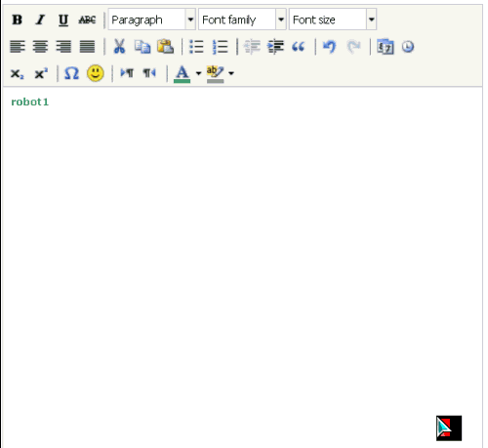Apply subscript formatting
Viewport: 488px width, 448px height.
[17, 73]
